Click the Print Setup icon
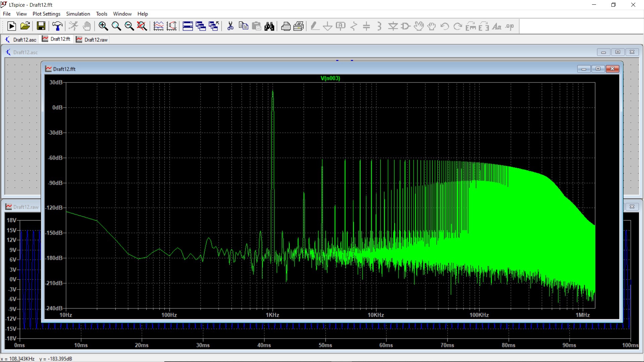The image size is (644, 362). [299, 26]
